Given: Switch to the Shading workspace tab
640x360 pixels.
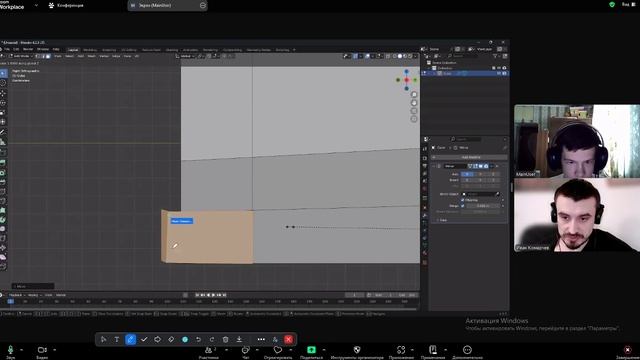Looking at the screenshot, I should click(172, 50).
